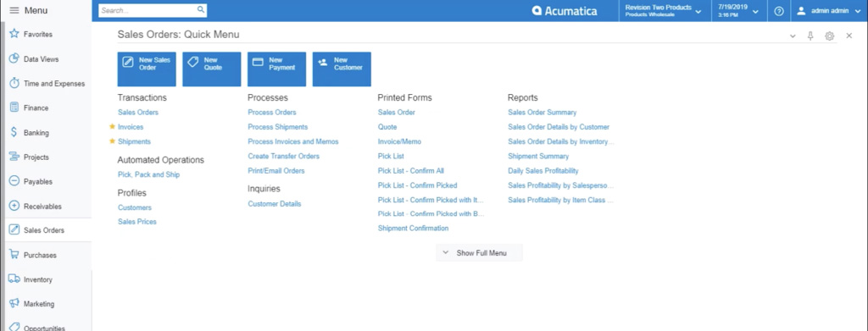
Task: Open Sales Order Details by Customer report
Action: pyautogui.click(x=559, y=126)
